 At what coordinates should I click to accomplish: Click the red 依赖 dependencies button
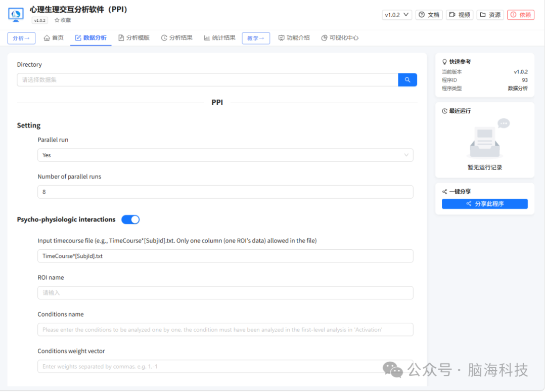tap(521, 15)
